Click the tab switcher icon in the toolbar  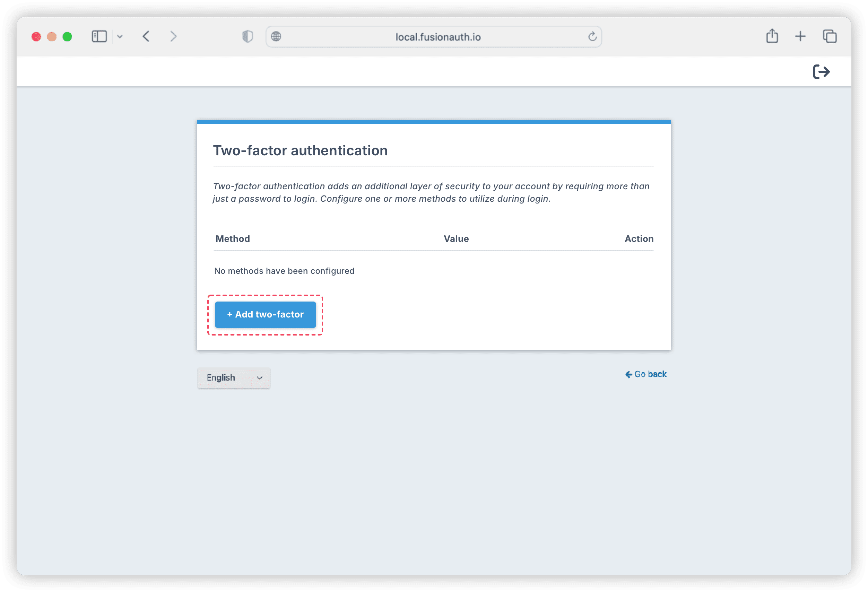click(x=830, y=36)
